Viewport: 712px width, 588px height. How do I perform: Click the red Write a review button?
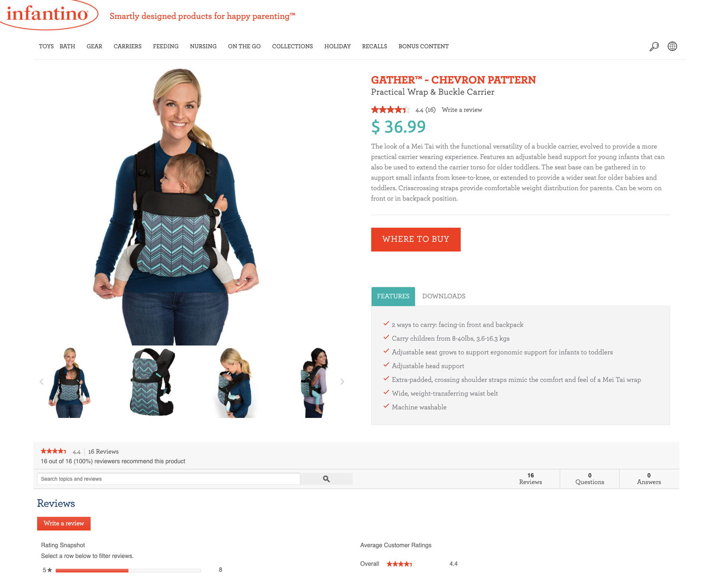click(x=64, y=523)
